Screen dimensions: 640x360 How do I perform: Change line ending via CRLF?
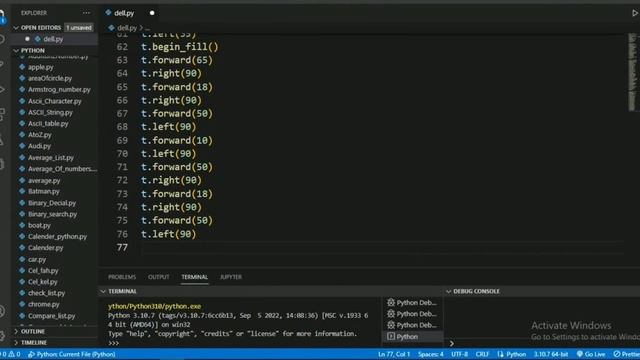pos(482,354)
